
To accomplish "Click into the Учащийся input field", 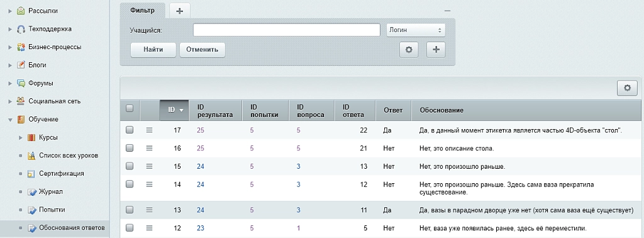I will [287, 30].
